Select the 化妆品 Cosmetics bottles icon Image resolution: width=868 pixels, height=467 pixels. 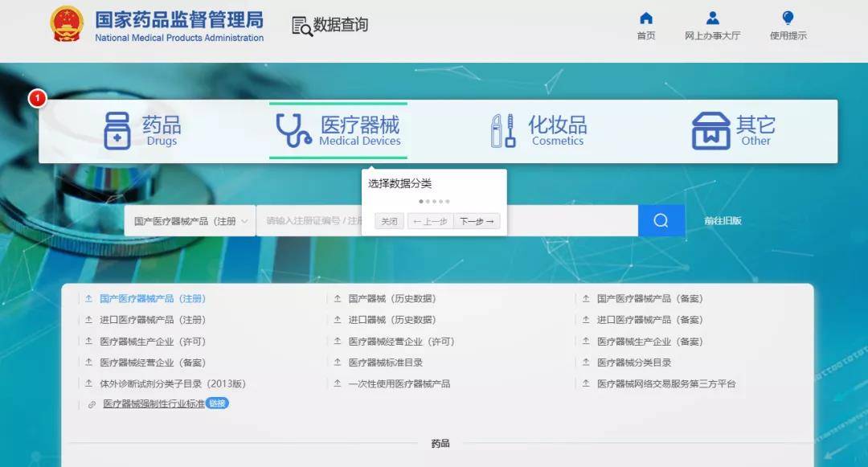click(x=503, y=130)
